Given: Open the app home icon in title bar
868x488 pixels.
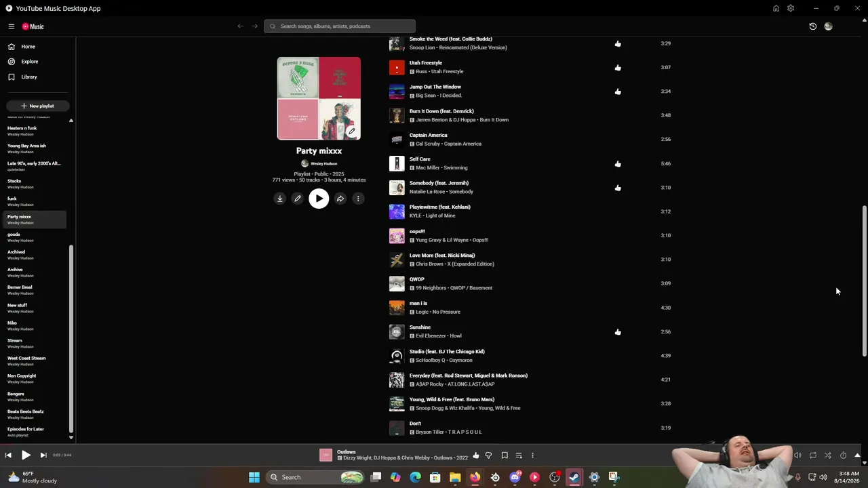Looking at the screenshot, I should point(776,8).
